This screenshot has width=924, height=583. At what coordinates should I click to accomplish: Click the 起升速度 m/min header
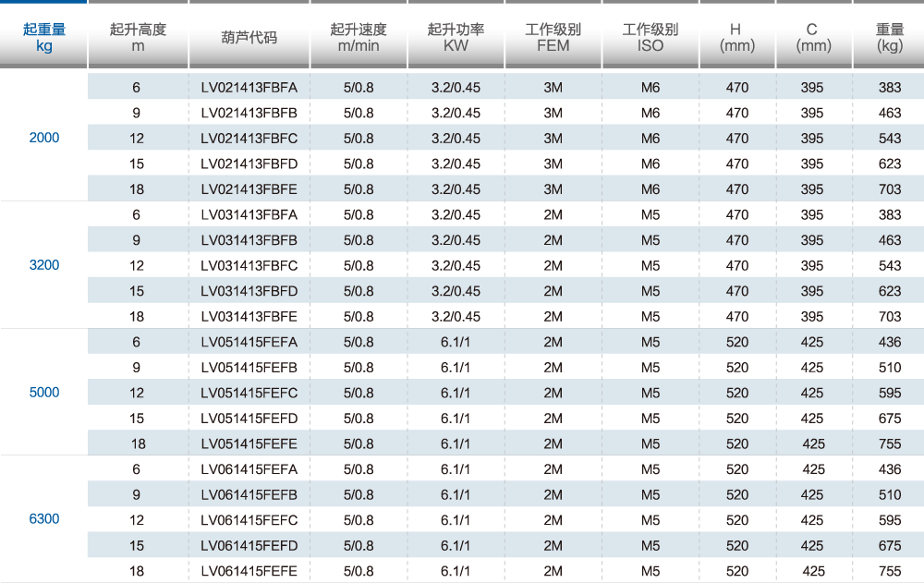pyautogui.click(x=359, y=38)
